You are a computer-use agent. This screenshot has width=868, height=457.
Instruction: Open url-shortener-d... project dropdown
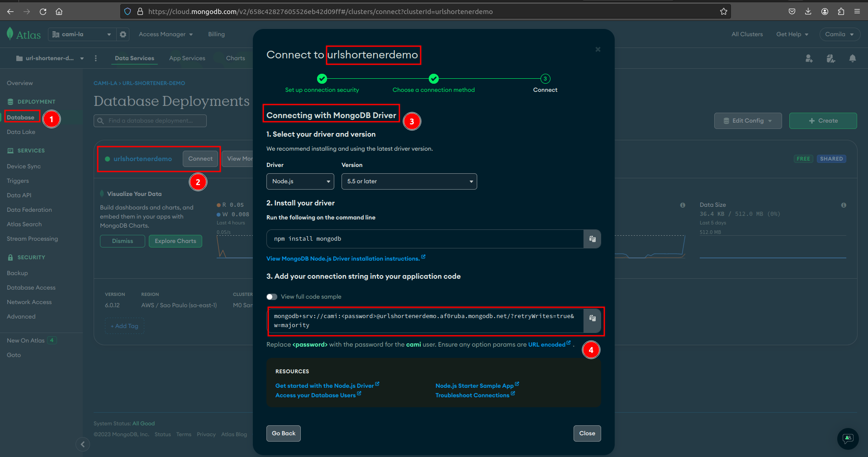click(x=50, y=58)
